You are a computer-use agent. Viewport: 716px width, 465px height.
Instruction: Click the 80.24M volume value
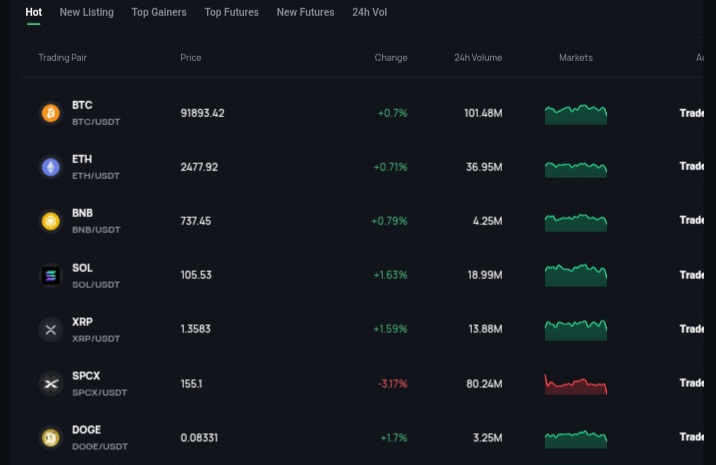click(484, 384)
